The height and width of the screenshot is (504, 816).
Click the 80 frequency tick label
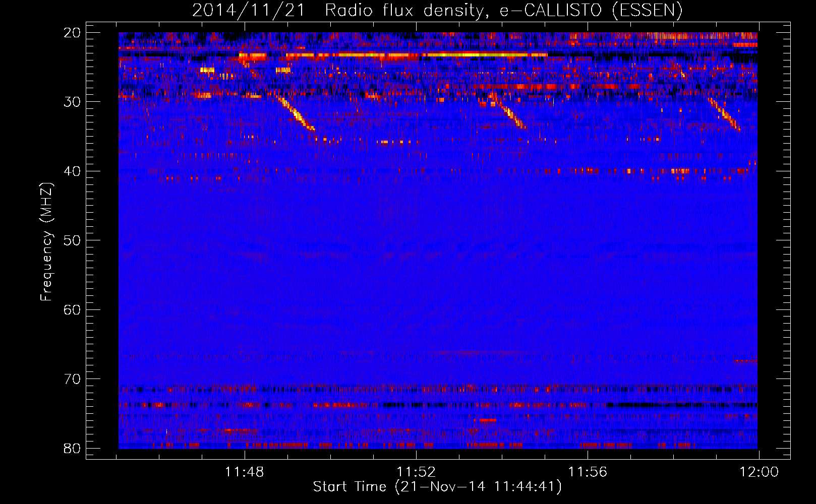pos(73,448)
